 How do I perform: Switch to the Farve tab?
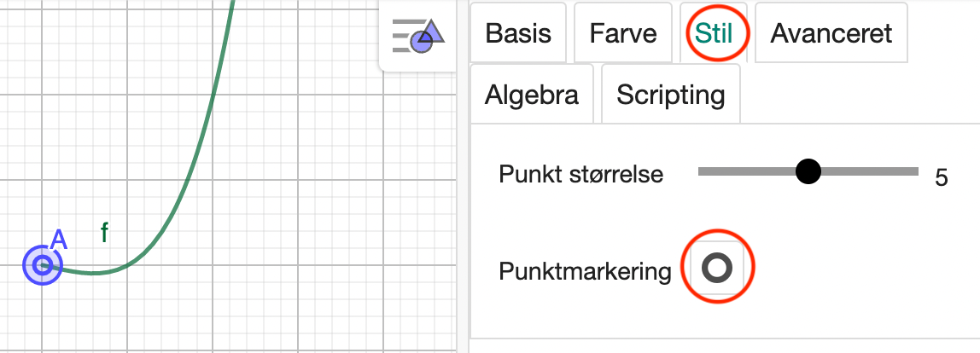(623, 33)
